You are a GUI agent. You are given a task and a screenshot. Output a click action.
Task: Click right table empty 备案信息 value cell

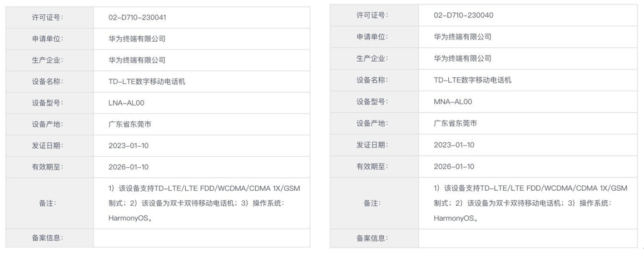pyautogui.click(x=528, y=238)
